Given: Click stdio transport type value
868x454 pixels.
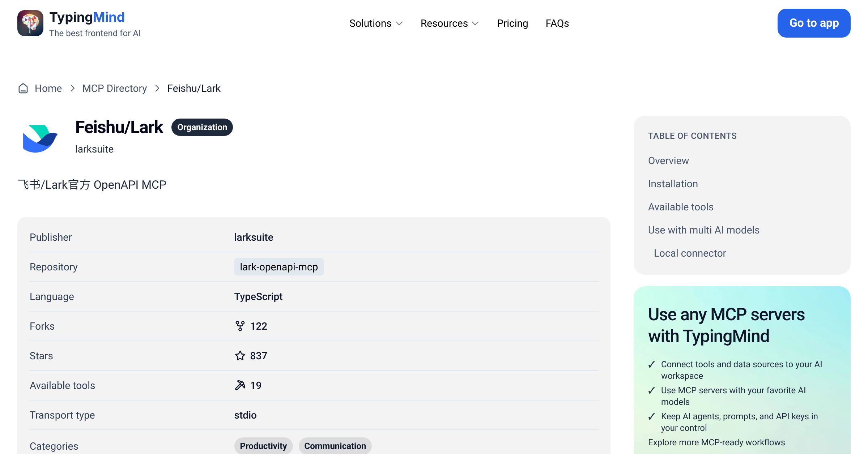Looking at the screenshot, I should coord(245,415).
